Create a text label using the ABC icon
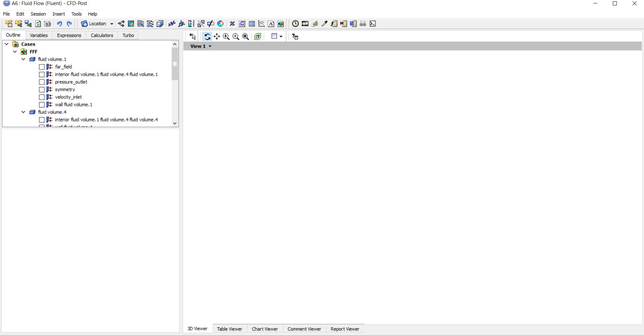The width and height of the screenshot is (644, 335). click(172, 23)
